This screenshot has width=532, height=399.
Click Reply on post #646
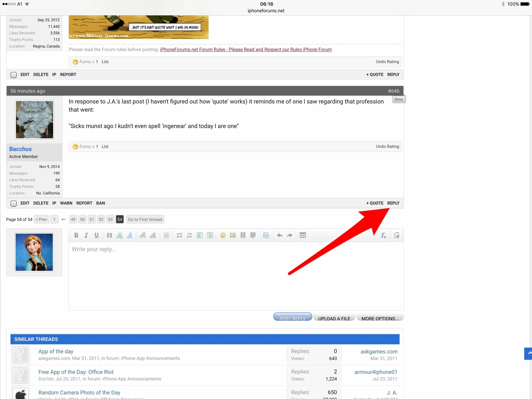point(393,203)
